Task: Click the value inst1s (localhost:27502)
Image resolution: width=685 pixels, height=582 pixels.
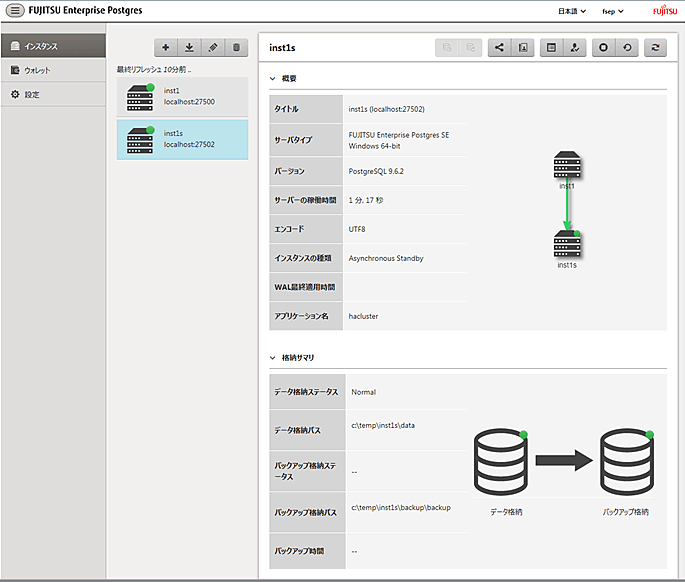Action: click(387, 109)
